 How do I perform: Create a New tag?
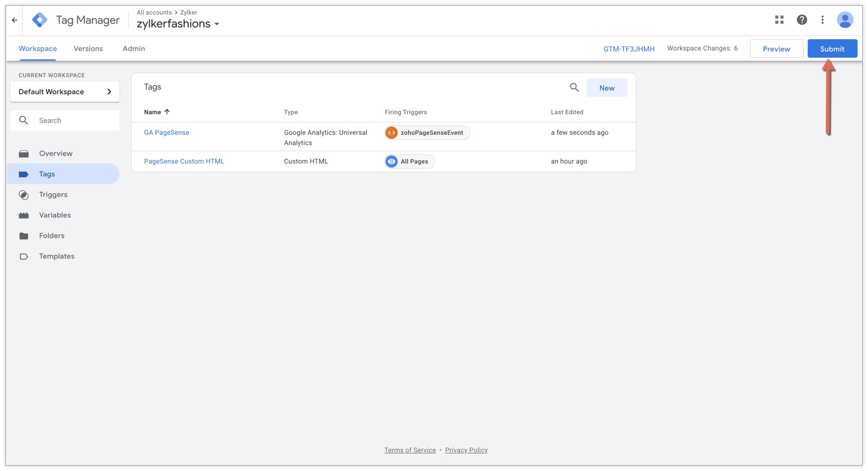click(607, 88)
